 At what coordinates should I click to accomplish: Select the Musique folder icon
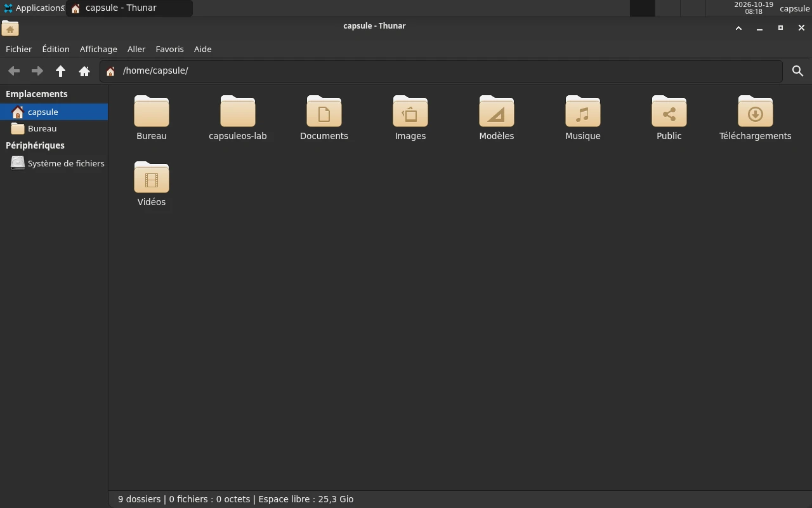583,111
